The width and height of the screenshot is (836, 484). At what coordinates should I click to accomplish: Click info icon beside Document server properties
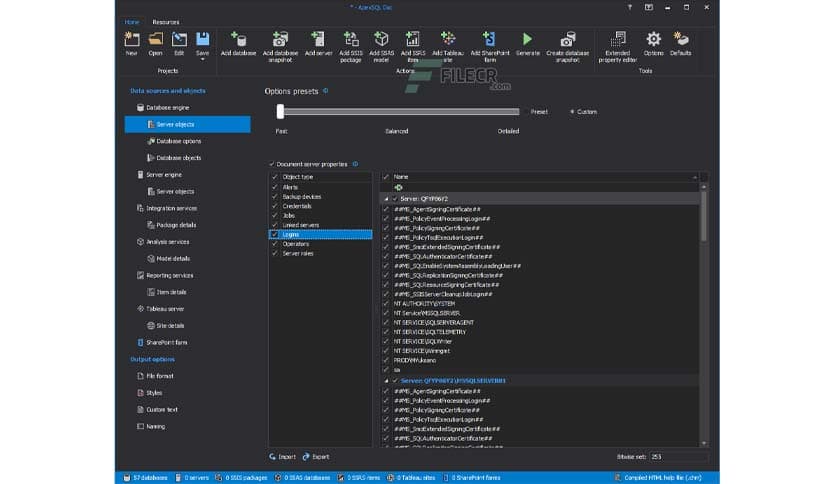[356, 164]
